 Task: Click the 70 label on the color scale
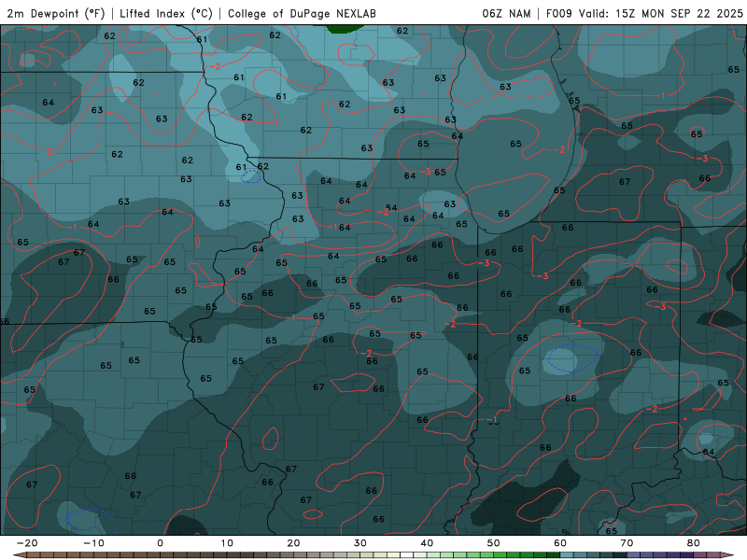pos(627,543)
